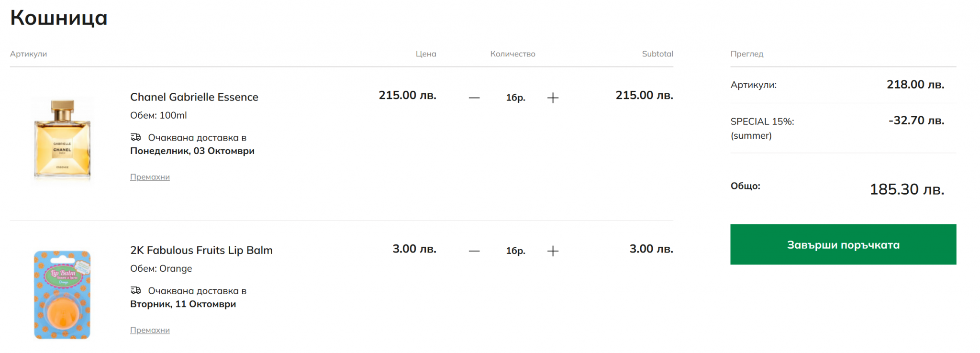This screenshot has height=353, width=980.
Task: Click the Lip Balm quantity value 1бр.
Action: (x=515, y=251)
